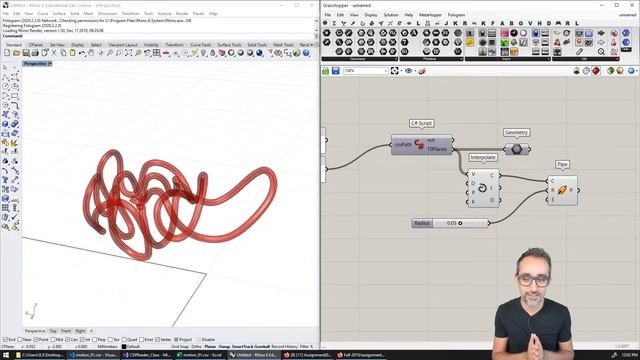Click the lock icon in Rhino toolbar
Image resolution: width=640 pixels, height=360 pixels.
point(213,53)
